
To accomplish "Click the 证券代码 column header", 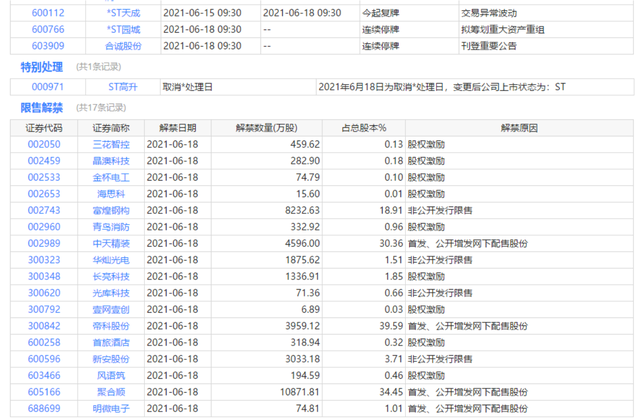I will pyautogui.click(x=44, y=128).
